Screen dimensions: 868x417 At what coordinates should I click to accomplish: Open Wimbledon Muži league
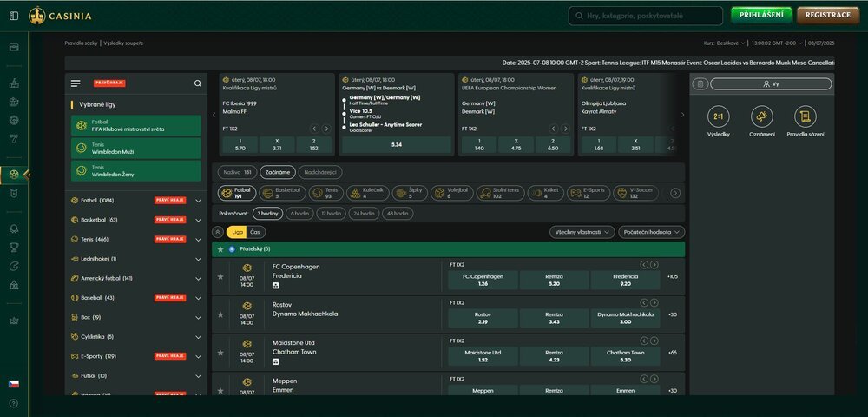coord(135,149)
